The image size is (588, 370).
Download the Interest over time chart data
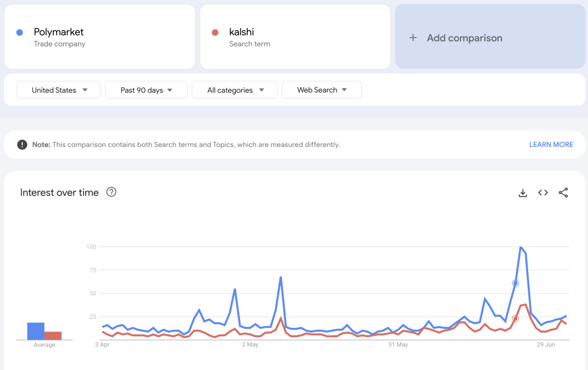tap(523, 193)
